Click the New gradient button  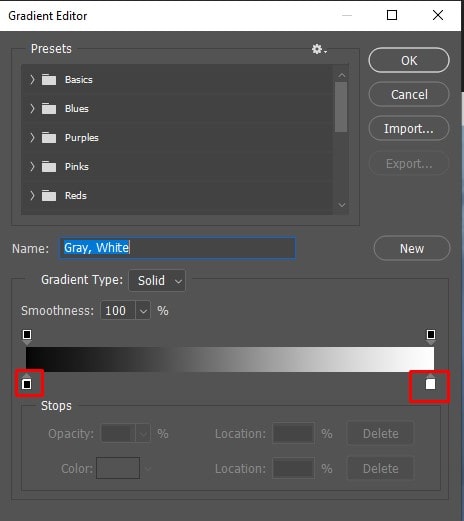click(412, 248)
